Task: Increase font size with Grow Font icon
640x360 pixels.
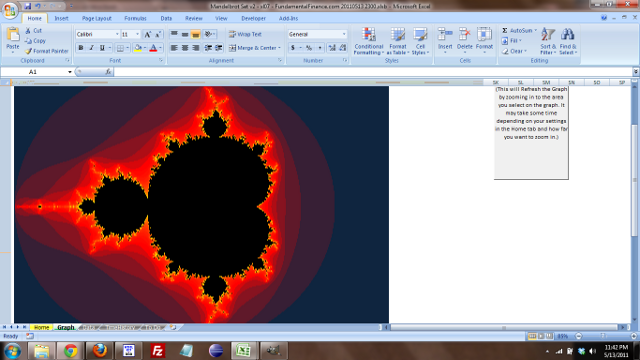Action: click(x=148, y=35)
